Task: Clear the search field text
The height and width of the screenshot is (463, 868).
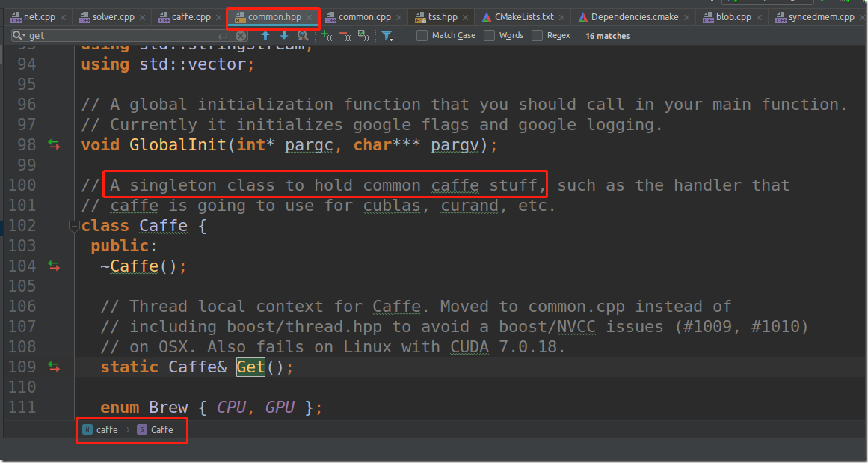Action: point(241,36)
